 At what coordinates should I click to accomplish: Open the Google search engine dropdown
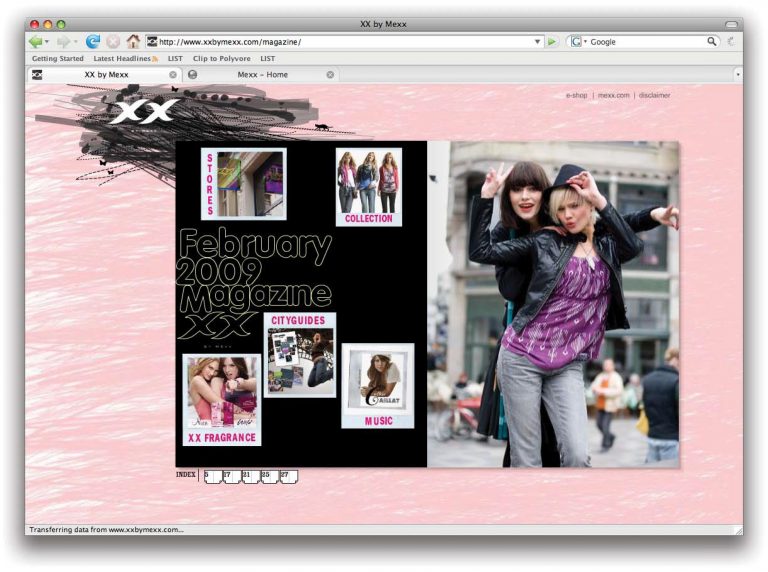click(x=578, y=42)
